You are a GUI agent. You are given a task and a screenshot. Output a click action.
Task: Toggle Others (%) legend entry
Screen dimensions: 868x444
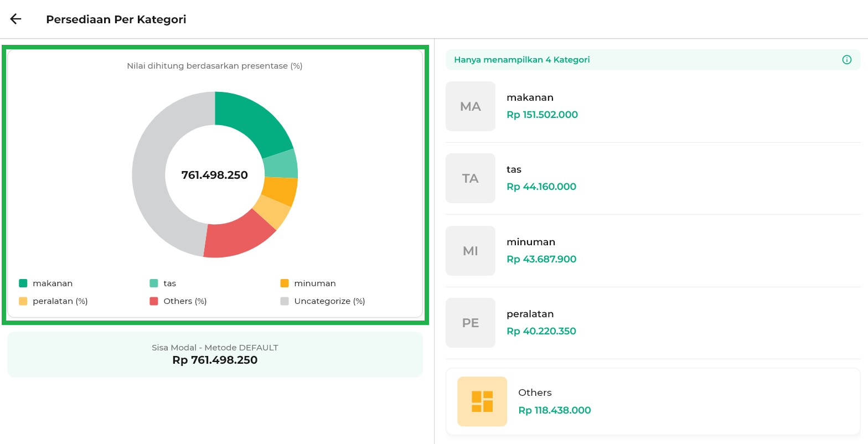point(178,301)
